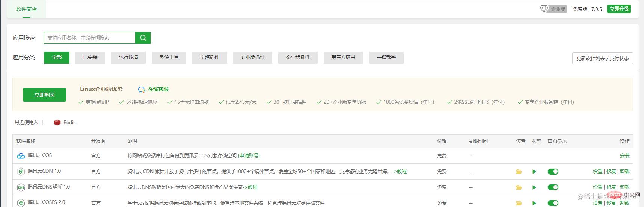The height and width of the screenshot is (207, 644).
Task: Click the run status arrow for 腾讯云DNS解析
Action: (x=534, y=187)
